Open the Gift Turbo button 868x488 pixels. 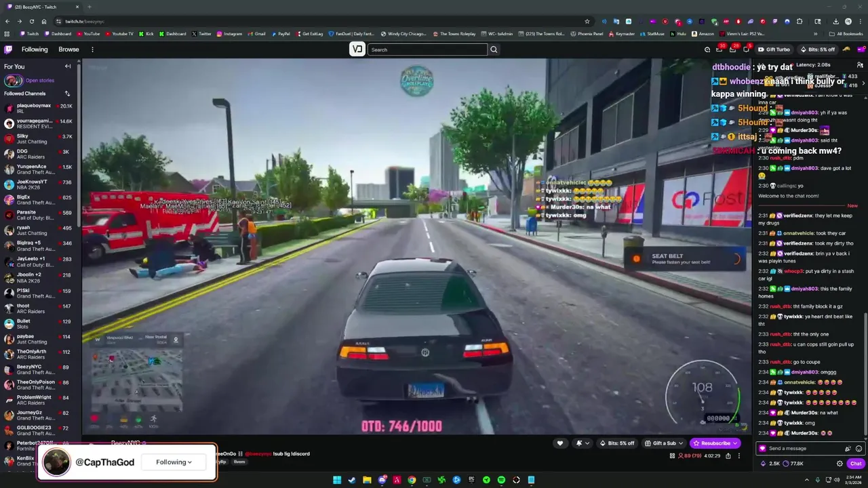tap(773, 49)
